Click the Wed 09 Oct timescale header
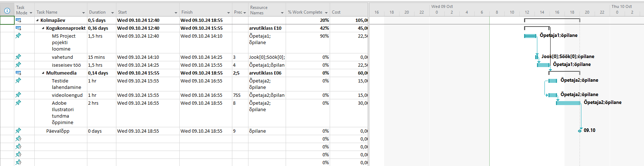Viewport: 644px width, 166px height. click(442, 6)
